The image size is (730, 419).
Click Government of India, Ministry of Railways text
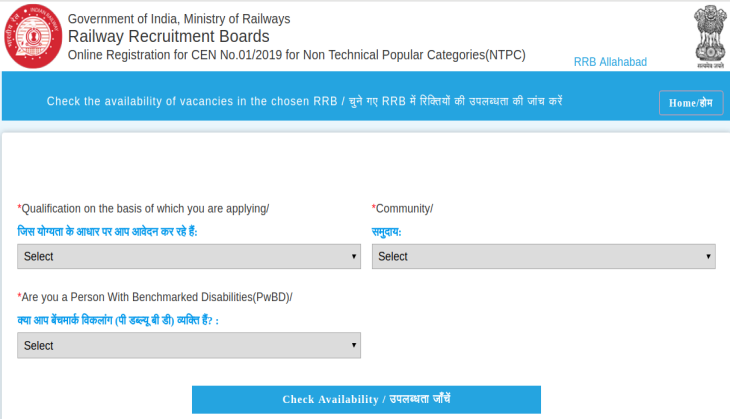(179, 19)
